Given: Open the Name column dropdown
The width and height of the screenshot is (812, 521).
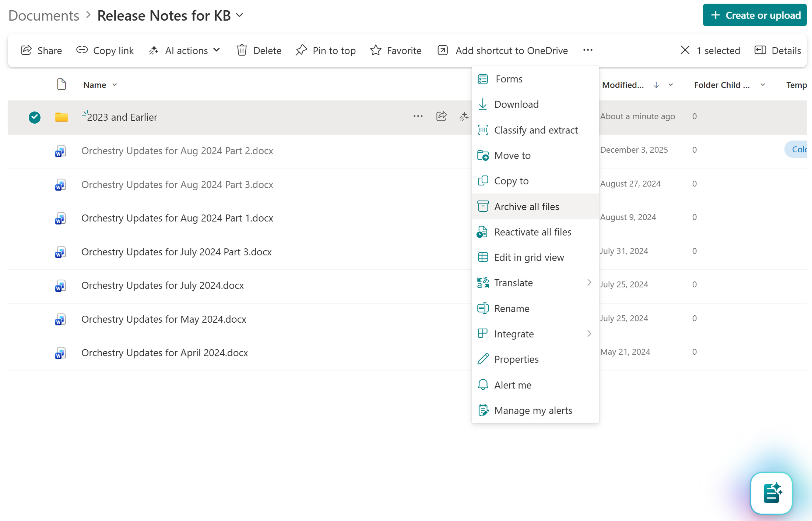Looking at the screenshot, I should click(x=115, y=85).
